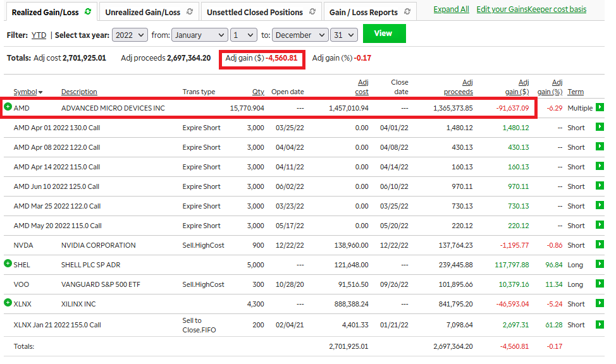Open the from month dropdown showing January
Screen dimensions: 616x364
click(x=199, y=35)
